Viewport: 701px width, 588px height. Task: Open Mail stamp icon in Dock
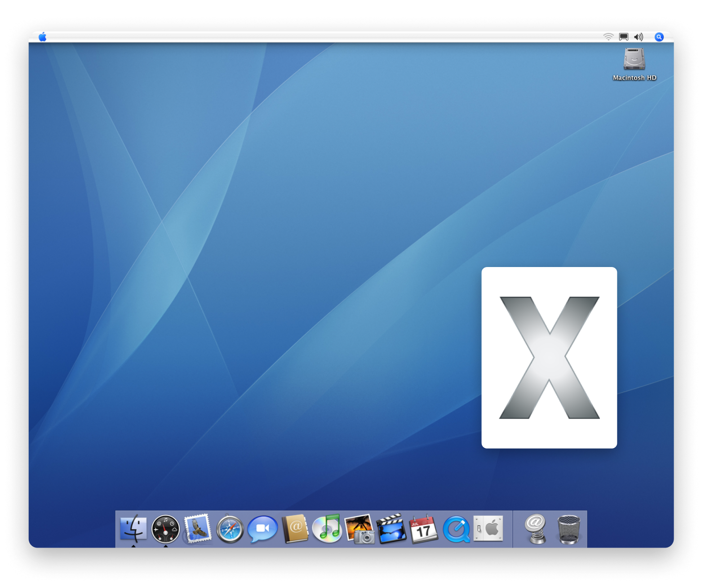click(x=198, y=529)
